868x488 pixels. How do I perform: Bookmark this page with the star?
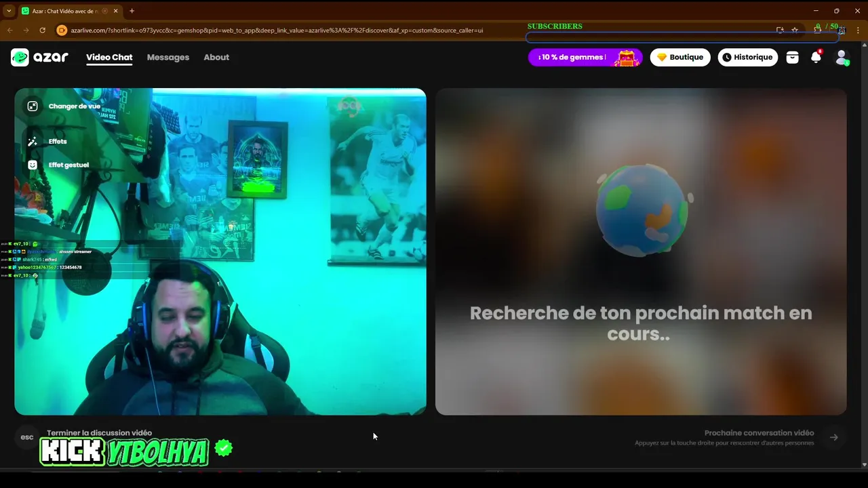[x=795, y=30]
